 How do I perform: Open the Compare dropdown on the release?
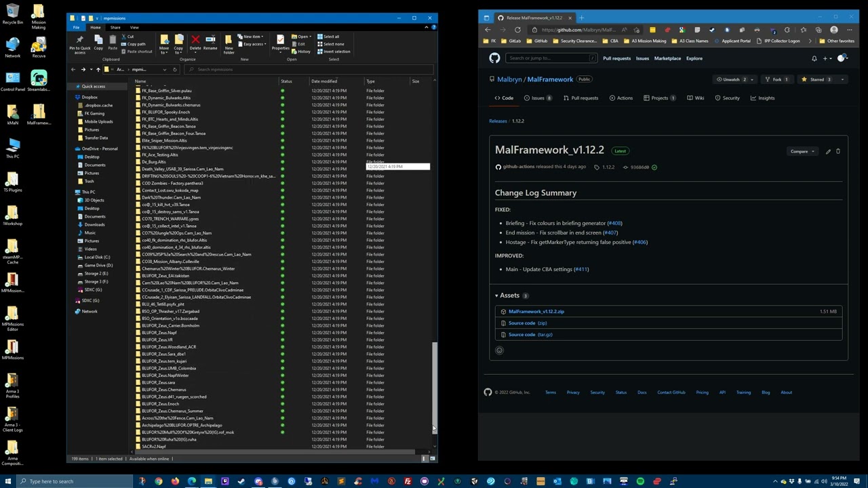click(802, 151)
